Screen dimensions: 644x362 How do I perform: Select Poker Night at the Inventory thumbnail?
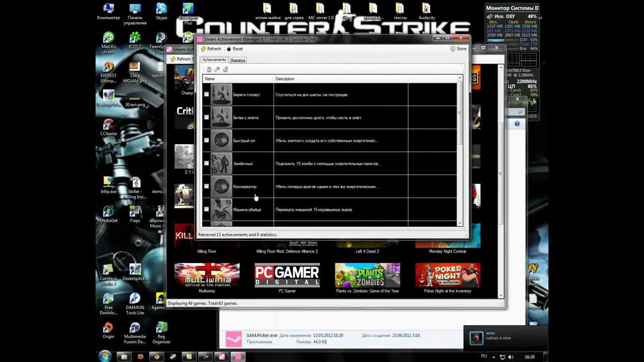pyautogui.click(x=448, y=275)
